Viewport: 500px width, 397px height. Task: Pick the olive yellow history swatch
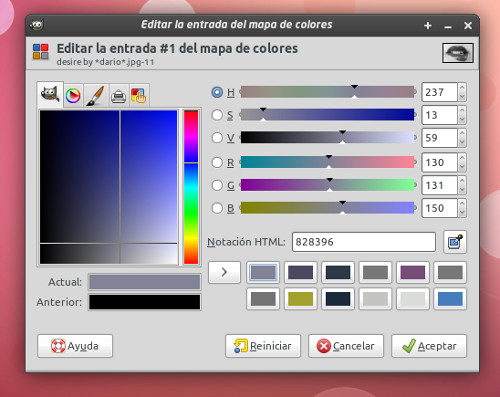point(300,299)
